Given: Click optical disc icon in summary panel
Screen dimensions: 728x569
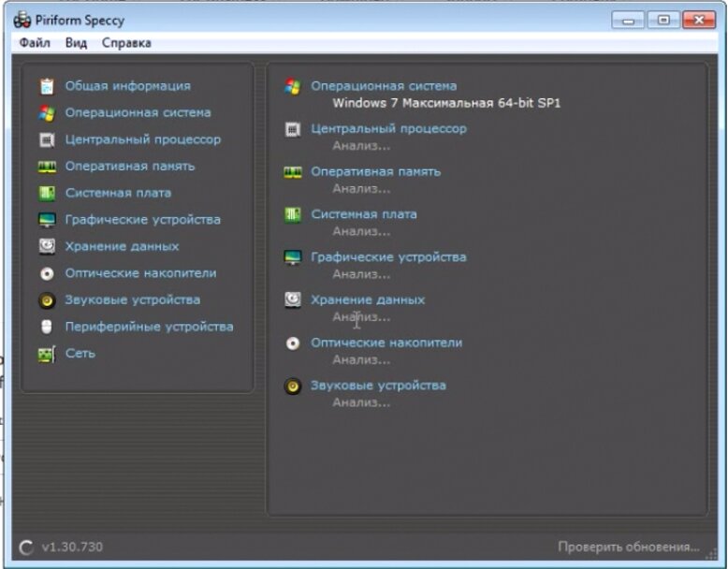Looking at the screenshot, I should pyautogui.click(x=293, y=343).
